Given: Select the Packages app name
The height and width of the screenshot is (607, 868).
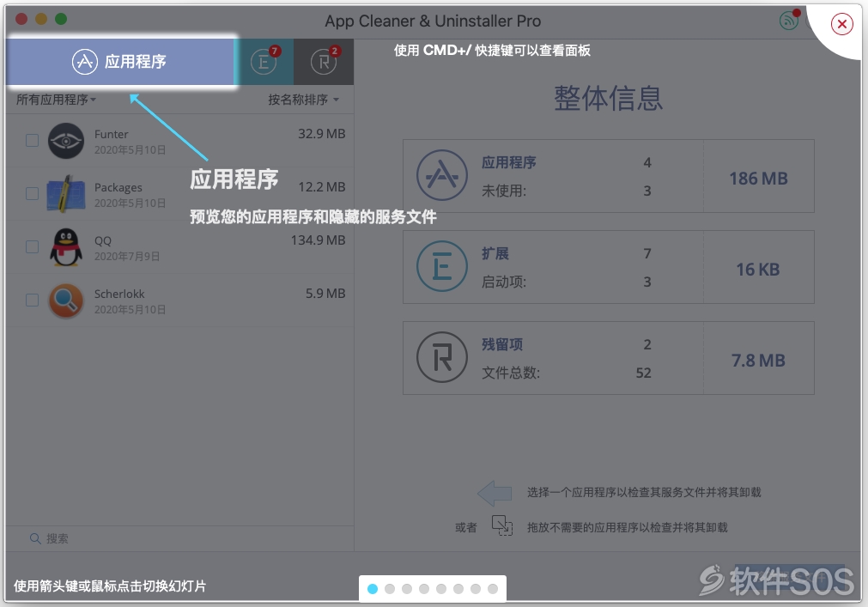Looking at the screenshot, I should tap(118, 187).
